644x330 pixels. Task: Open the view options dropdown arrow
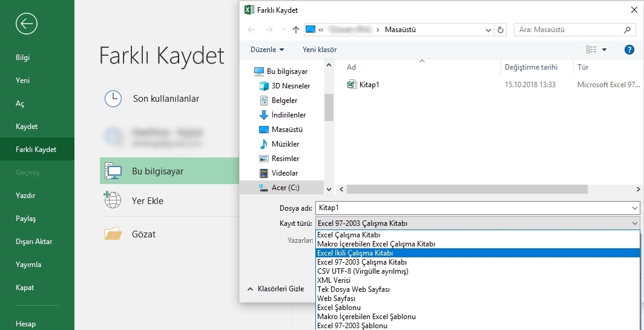coord(604,50)
